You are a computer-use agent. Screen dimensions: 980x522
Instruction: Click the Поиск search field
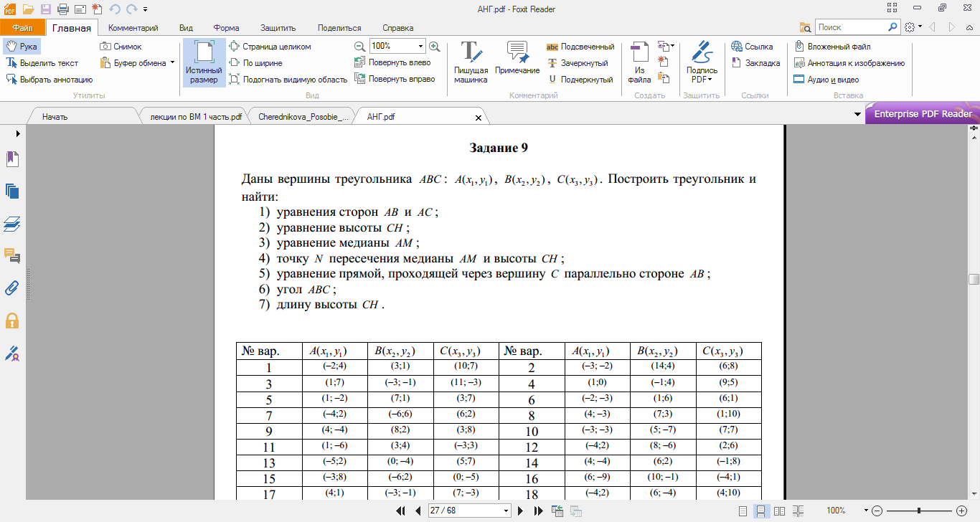pos(851,27)
